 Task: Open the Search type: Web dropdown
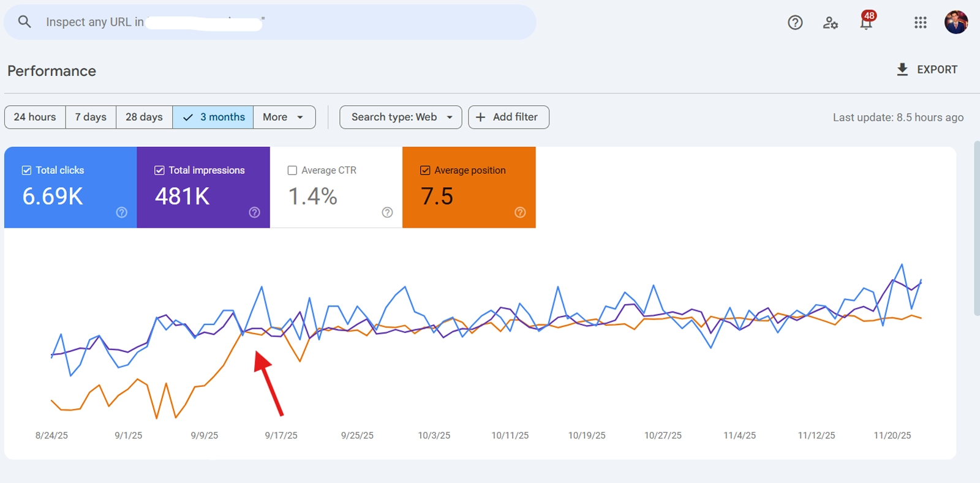click(x=401, y=117)
